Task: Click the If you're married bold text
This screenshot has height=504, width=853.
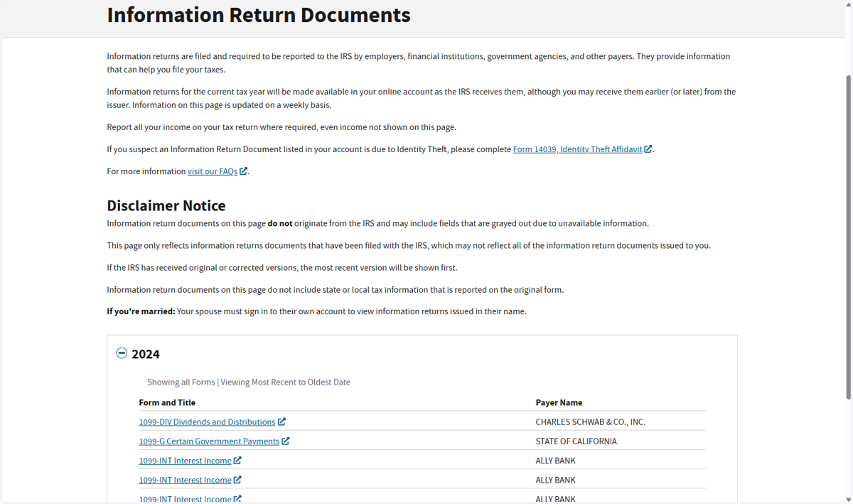Action: (x=141, y=311)
